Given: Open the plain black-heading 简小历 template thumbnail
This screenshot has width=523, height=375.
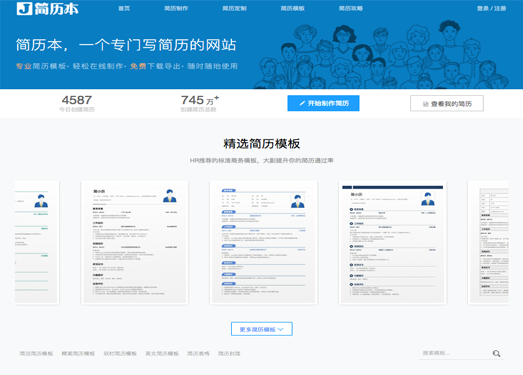Looking at the screenshot, I should point(135,243).
